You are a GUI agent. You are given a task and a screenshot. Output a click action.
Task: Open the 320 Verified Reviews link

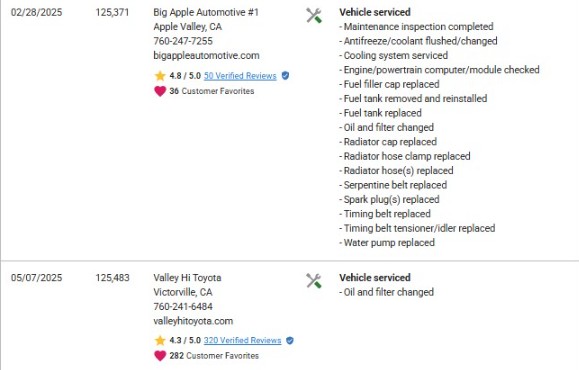(x=242, y=340)
